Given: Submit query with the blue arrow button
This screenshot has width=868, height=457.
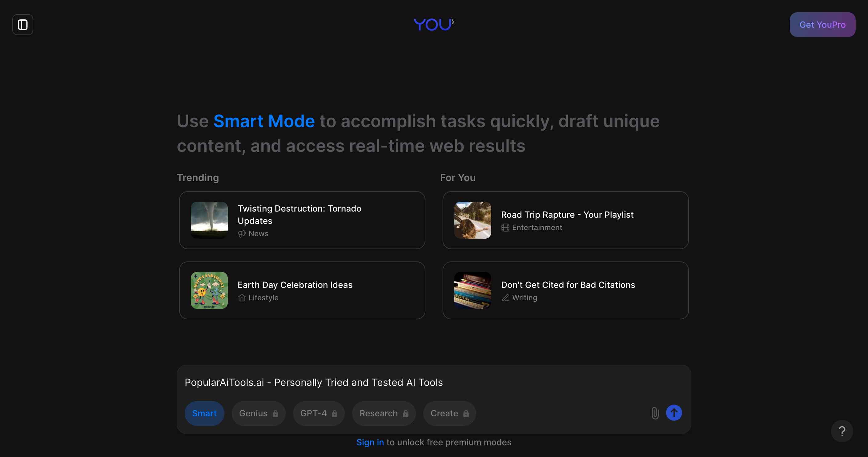Looking at the screenshot, I should point(674,413).
